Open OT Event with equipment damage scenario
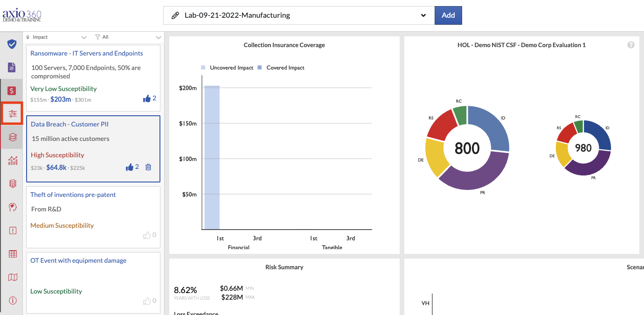 click(x=78, y=260)
